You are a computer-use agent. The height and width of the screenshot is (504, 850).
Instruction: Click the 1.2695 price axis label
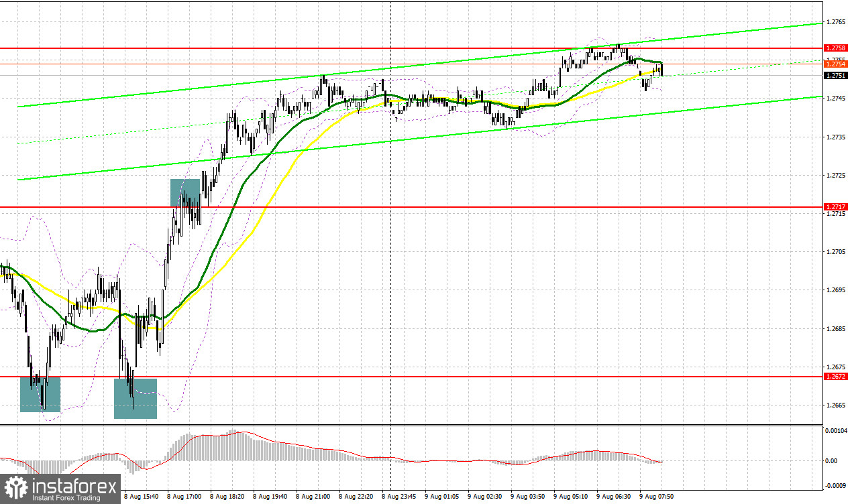pos(836,290)
